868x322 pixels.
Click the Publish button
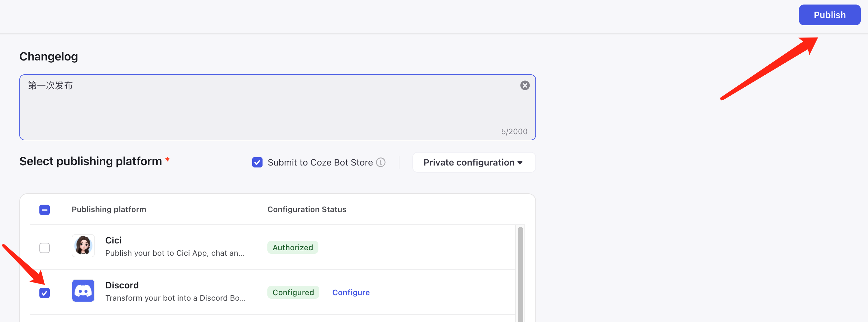(829, 15)
